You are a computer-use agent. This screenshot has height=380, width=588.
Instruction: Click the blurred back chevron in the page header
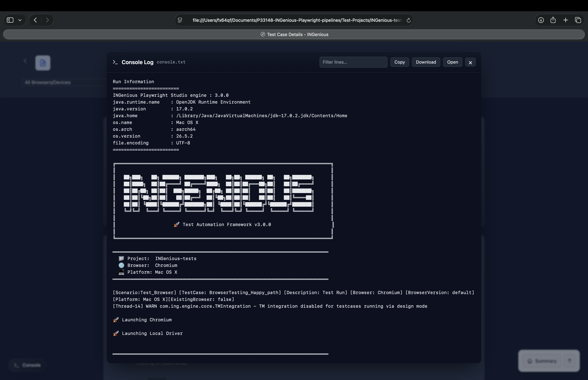[x=25, y=61]
